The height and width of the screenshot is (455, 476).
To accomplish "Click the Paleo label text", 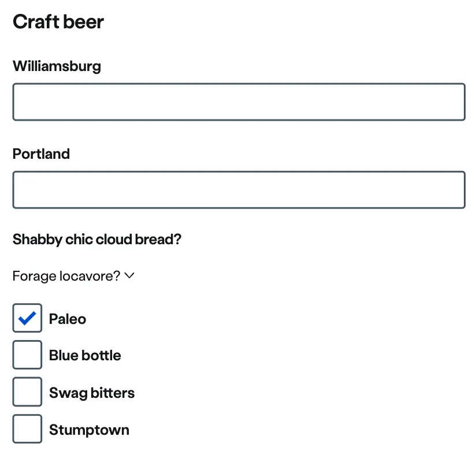I will (68, 319).
